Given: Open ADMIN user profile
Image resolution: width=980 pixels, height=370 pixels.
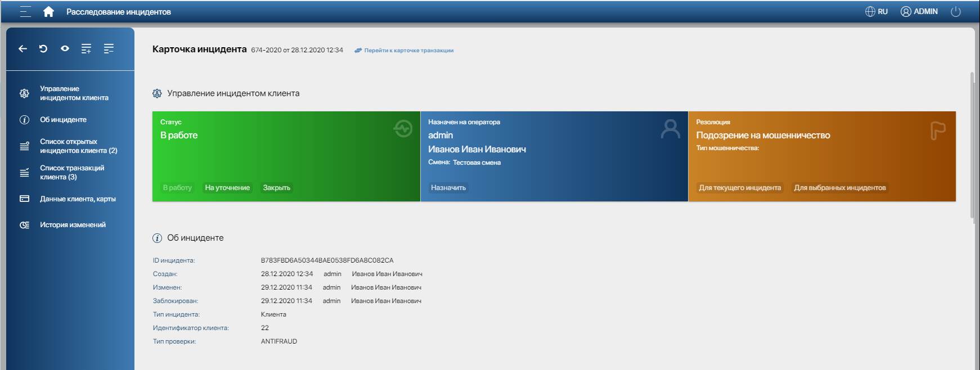Looking at the screenshot, I should point(919,11).
